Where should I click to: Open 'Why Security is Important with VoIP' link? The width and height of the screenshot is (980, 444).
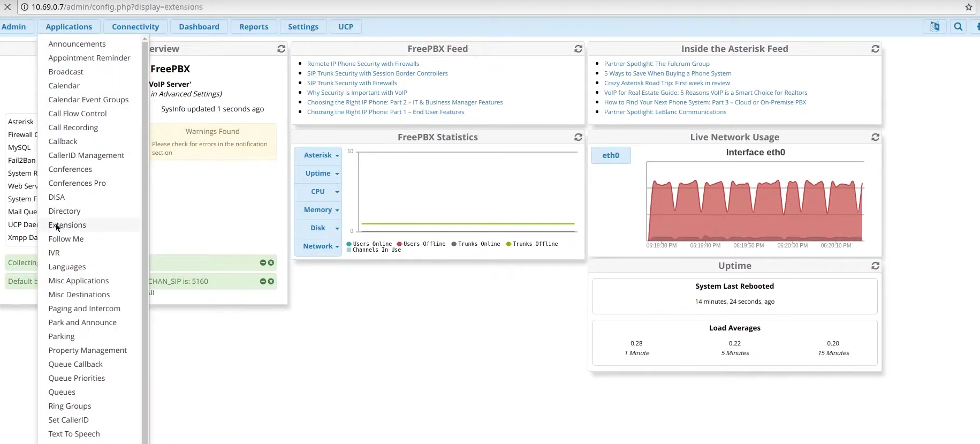[x=357, y=93]
